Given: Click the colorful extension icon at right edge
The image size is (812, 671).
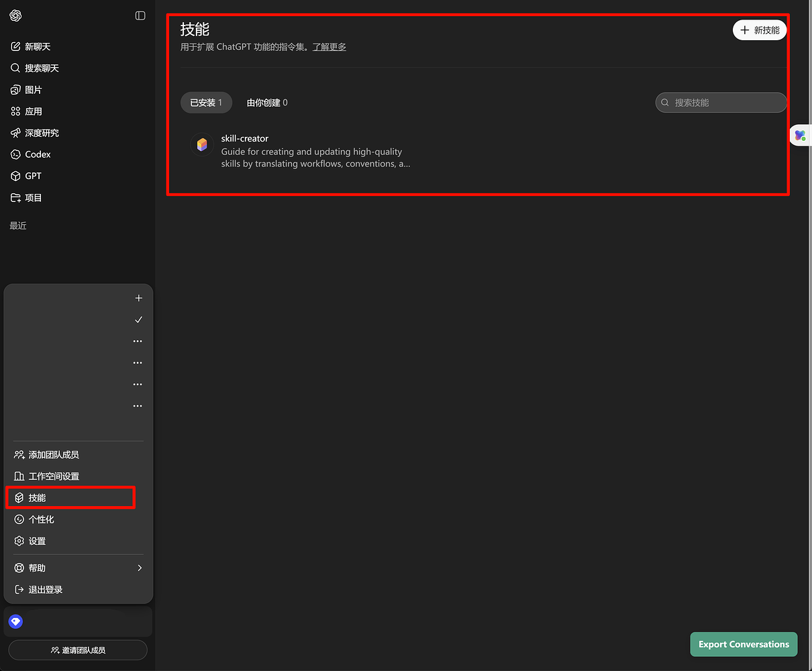Looking at the screenshot, I should coord(800,136).
